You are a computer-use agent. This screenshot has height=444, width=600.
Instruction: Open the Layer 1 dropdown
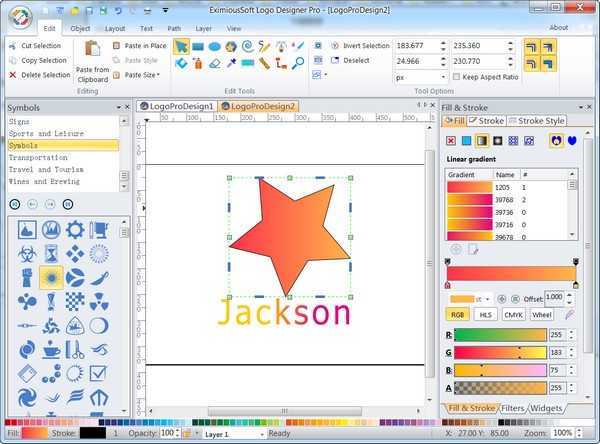pyautogui.click(x=262, y=434)
